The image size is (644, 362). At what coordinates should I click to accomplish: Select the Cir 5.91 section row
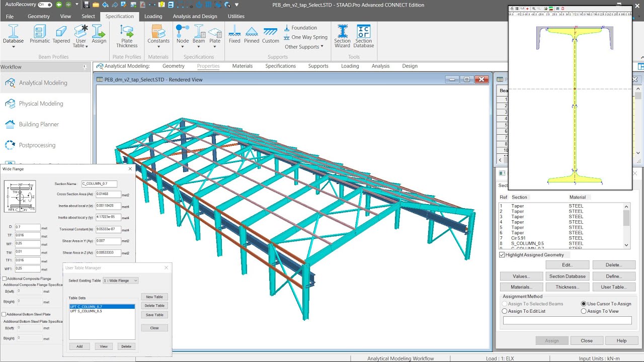561,238
